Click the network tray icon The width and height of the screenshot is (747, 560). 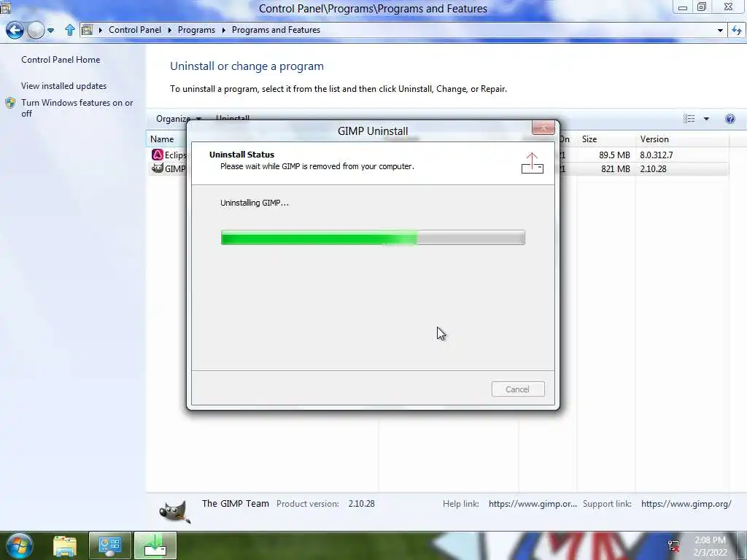673,545
